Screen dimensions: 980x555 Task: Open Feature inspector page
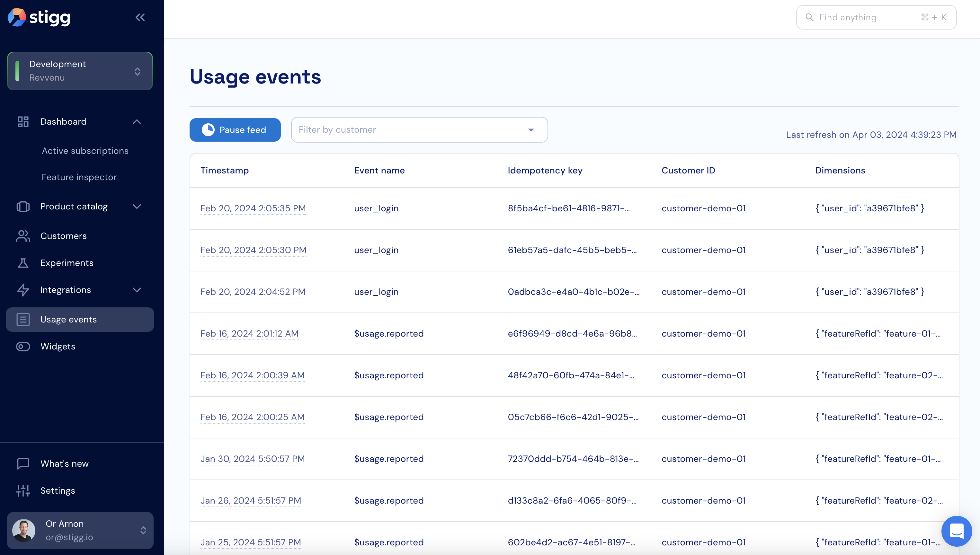tap(79, 177)
